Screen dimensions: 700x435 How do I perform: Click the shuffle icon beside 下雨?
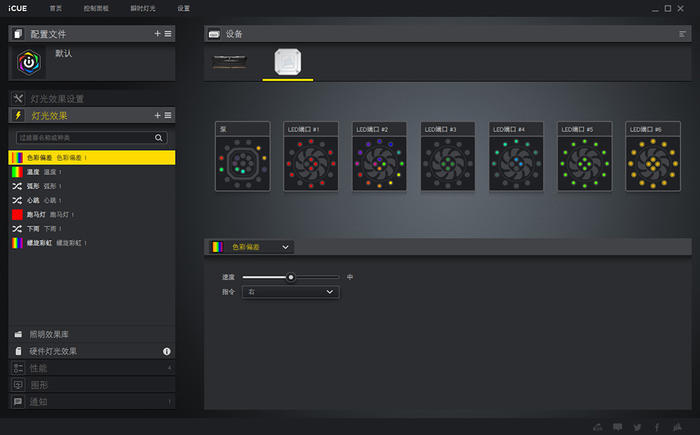coord(17,229)
